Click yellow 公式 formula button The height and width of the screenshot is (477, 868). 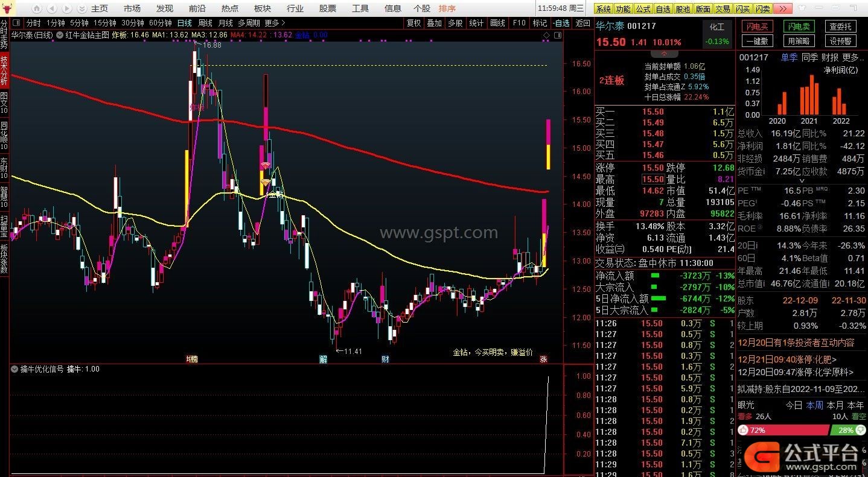(x=643, y=8)
